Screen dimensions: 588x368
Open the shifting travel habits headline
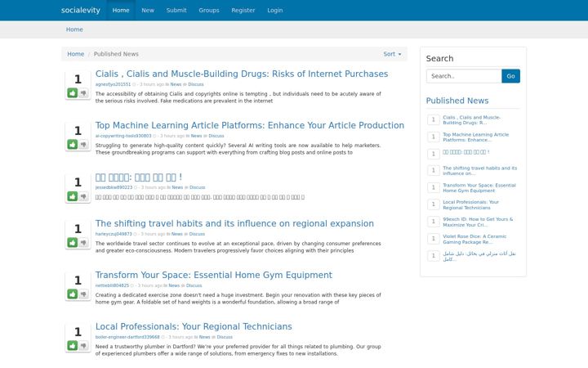tap(234, 223)
